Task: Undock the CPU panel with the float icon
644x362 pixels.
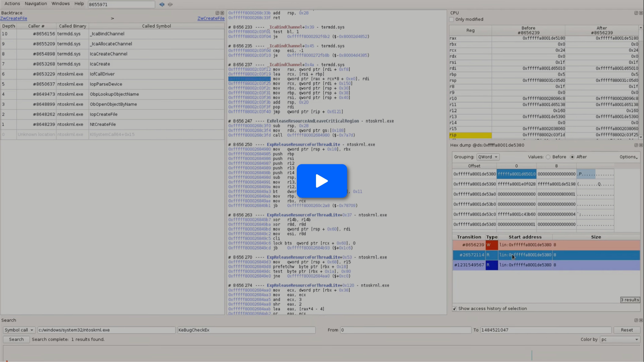Action: coord(636,13)
